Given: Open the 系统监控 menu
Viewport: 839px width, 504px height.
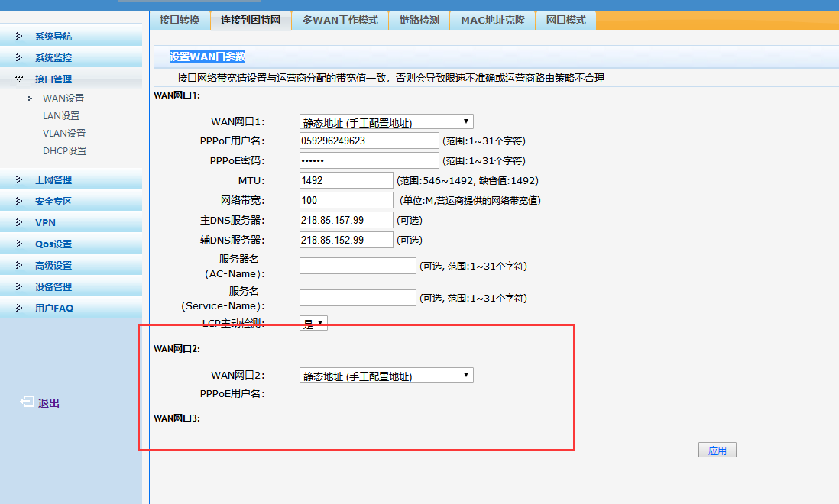Looking at the screenshot, I should pyautogui.click(x=53, y=58).
